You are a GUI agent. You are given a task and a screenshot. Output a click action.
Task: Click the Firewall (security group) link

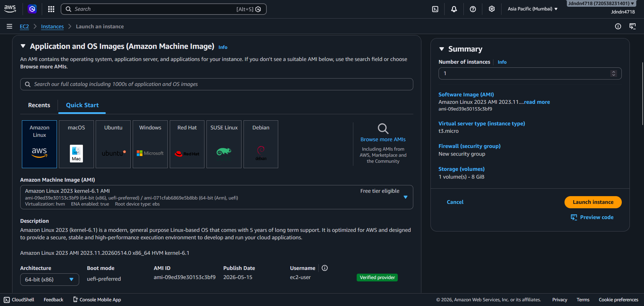click(x=470, y=146)
